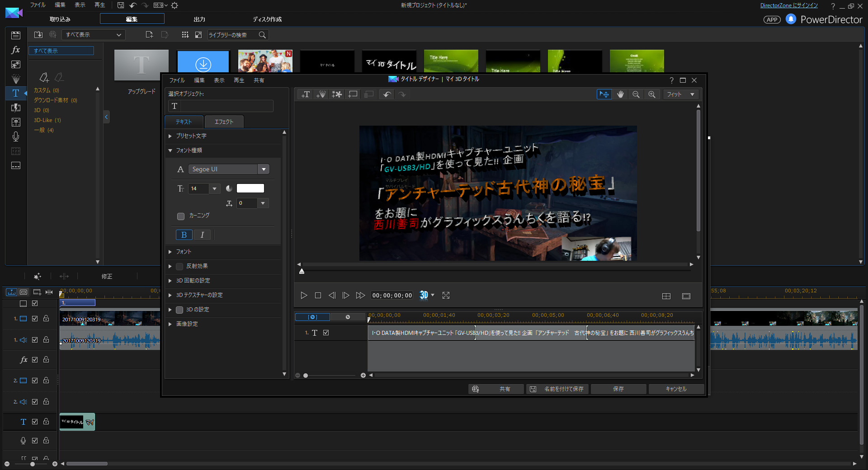868x470 pixels.
Task: Click the insert title text icon
Action: pos(306,94)
